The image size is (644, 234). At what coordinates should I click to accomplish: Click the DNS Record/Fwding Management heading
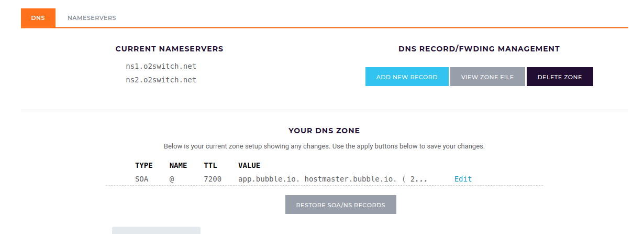pos(479,49)
